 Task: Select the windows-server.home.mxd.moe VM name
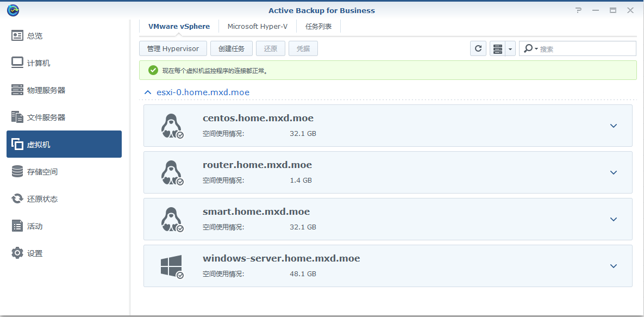pos(282,259)
